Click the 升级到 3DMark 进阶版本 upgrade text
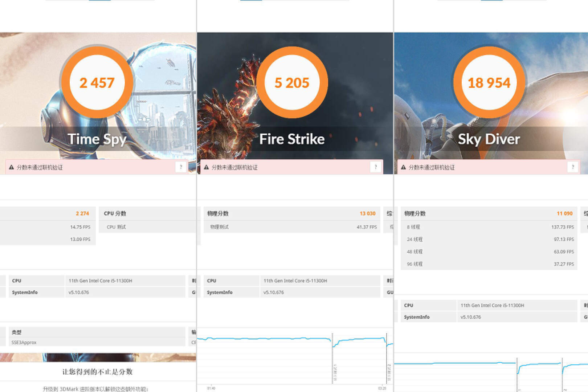Screen dimensions: 588x392 pos(95,389)
